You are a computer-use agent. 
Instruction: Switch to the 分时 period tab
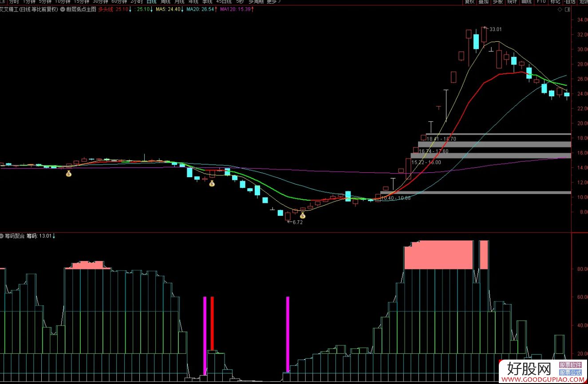click(14, 2)
